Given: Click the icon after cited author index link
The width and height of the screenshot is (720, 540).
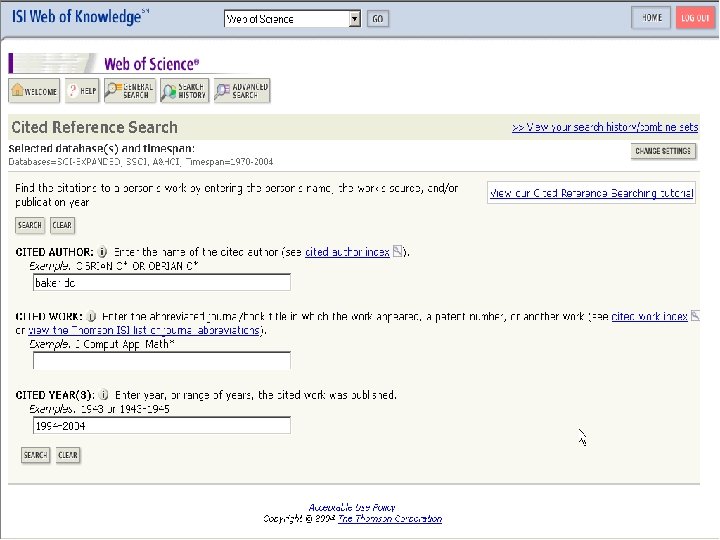Looking at the screenshot, I should pyautogui.click(x=398, y=251).
